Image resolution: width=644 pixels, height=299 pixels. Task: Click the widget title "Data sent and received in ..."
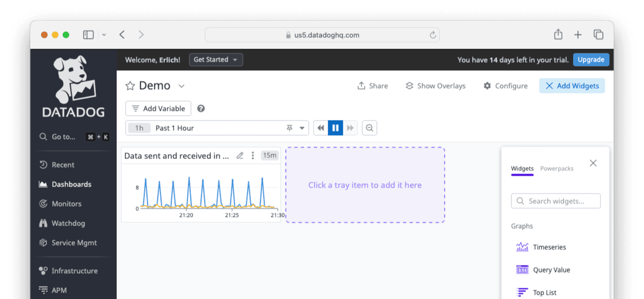176,156
